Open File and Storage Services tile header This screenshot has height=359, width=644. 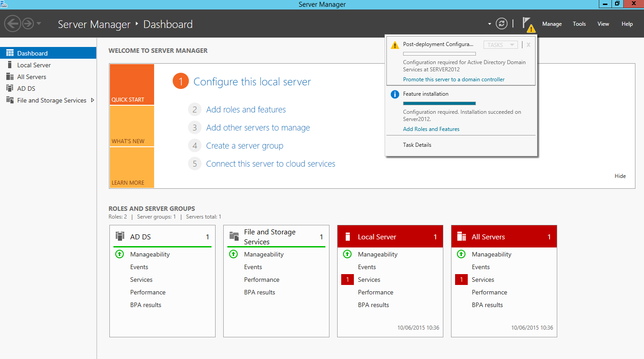tap(277, 237)
